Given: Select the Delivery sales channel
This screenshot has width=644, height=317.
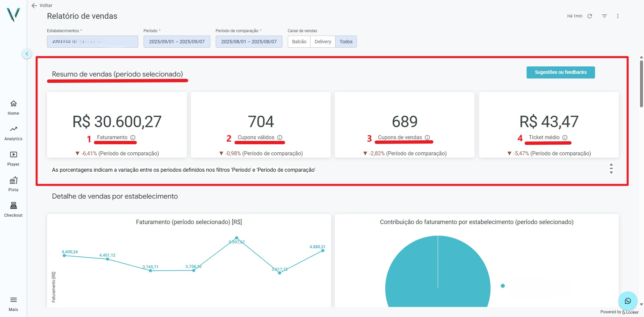Looking at the screenshot, I should coord(323,42).
